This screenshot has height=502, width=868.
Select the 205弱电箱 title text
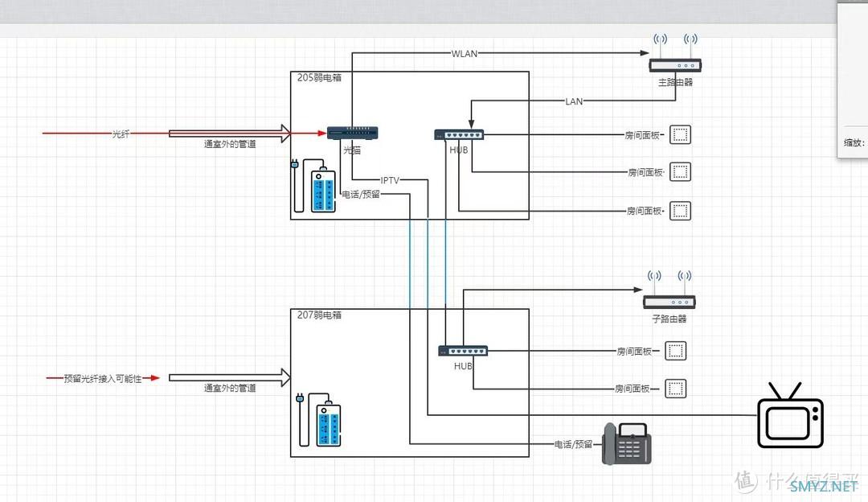point(319,77)
